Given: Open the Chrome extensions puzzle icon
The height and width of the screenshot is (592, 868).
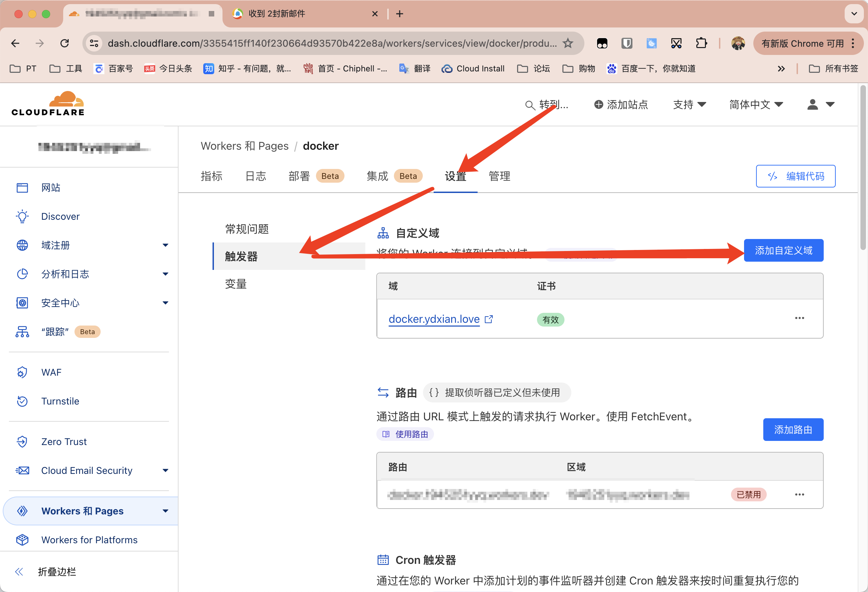Looking at the screenshot, I should tap(701, 43).
